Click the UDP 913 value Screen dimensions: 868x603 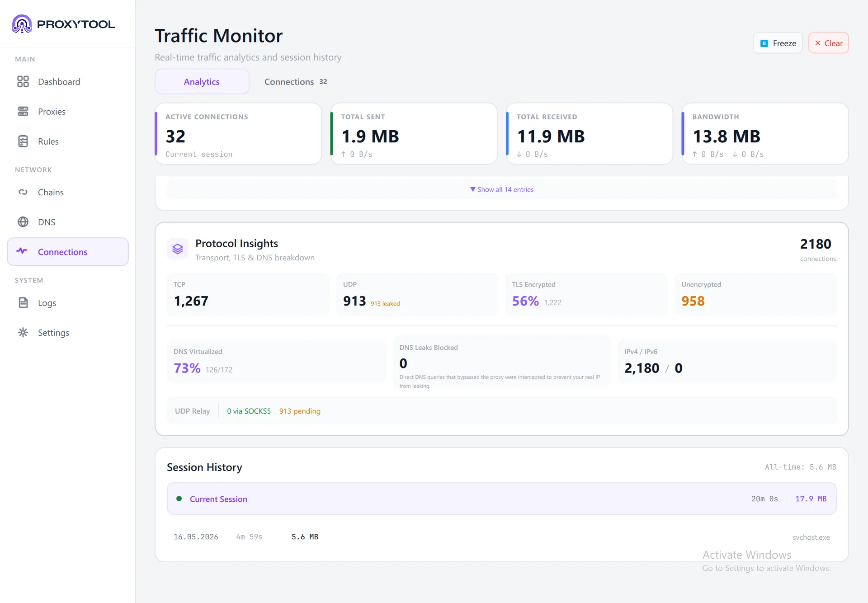[x=354, y=301]
